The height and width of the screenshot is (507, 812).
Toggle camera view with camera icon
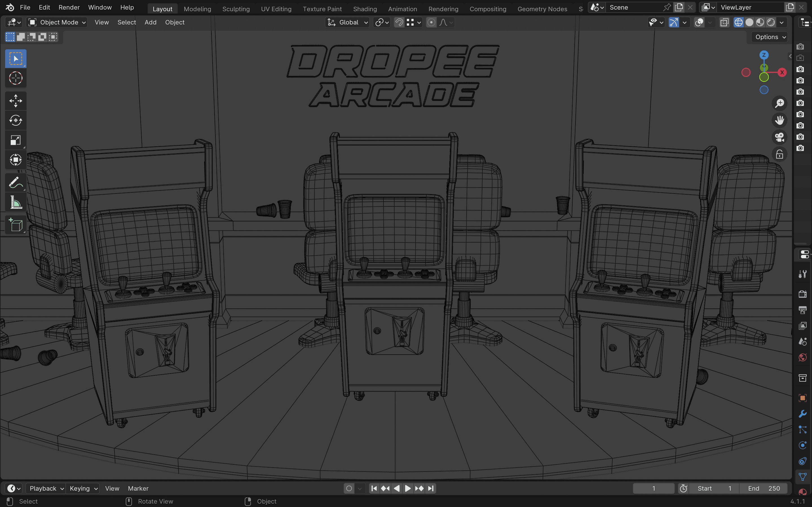(x=780, y=137)
